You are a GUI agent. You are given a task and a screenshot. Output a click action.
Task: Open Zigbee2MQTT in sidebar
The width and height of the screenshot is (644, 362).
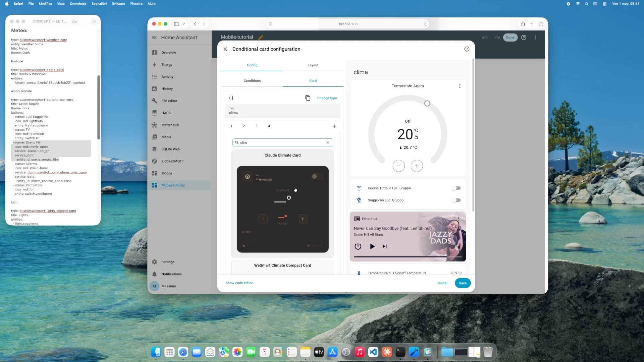179,161
